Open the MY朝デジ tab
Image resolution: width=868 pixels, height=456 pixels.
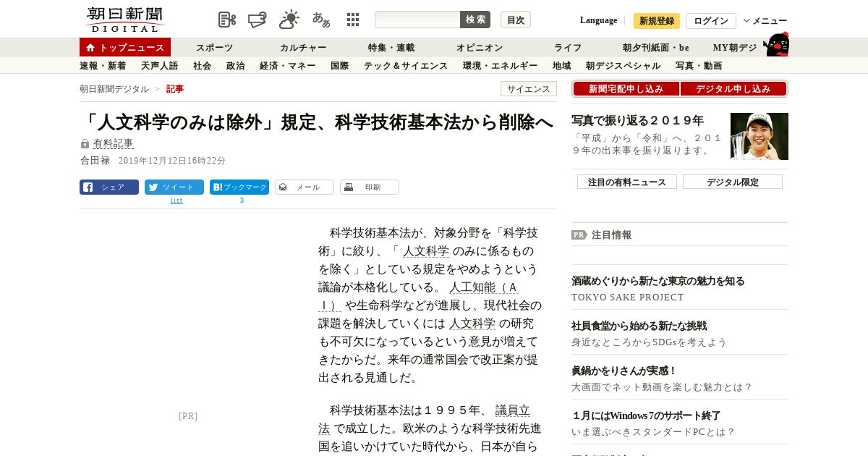click(x=735, y=48)
